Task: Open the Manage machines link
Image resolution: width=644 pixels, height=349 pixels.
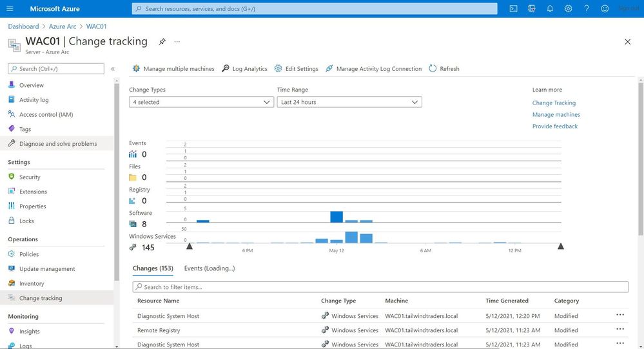Action: pyautogui.click(x=556, y=115)
